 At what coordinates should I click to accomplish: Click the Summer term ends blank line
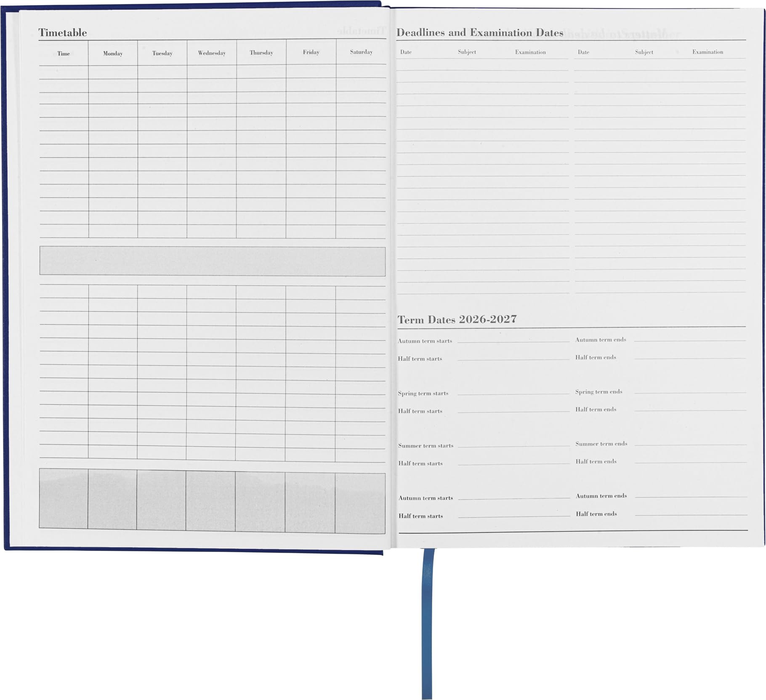pyautogui.click(x=691, y=444)
